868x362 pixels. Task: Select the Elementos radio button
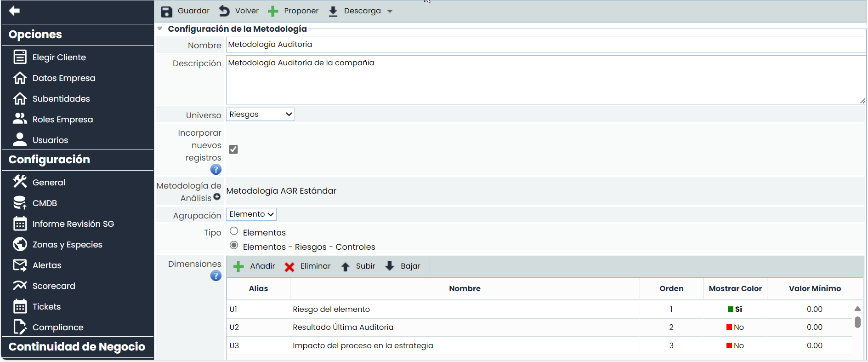pyautogui.click(x=234, y=231)
